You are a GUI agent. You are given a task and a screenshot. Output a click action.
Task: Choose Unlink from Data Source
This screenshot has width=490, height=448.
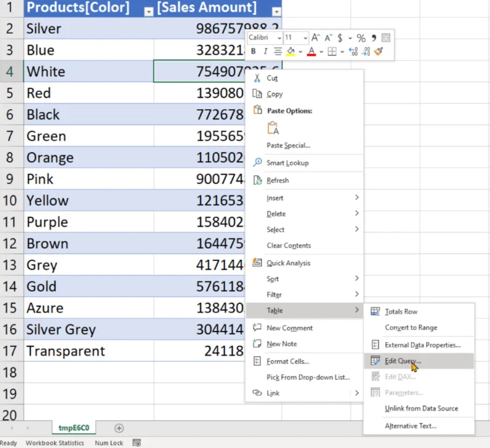(x=419, y=409)
